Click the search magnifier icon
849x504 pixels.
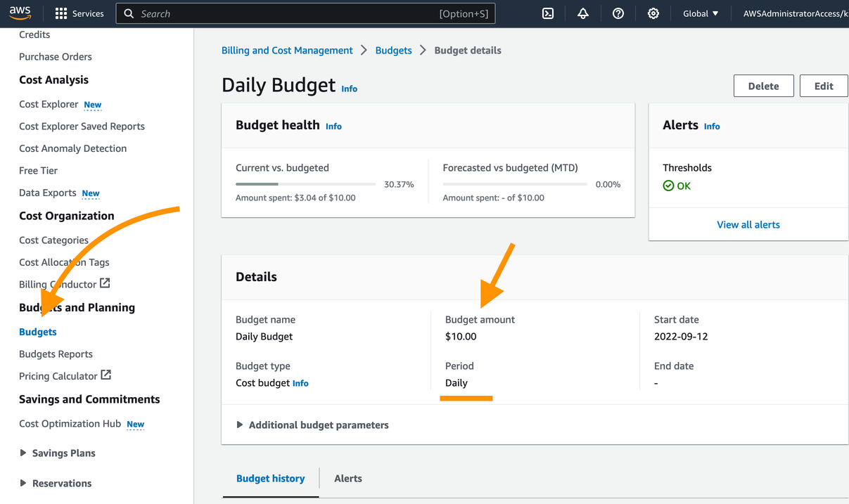coord(129,13)
